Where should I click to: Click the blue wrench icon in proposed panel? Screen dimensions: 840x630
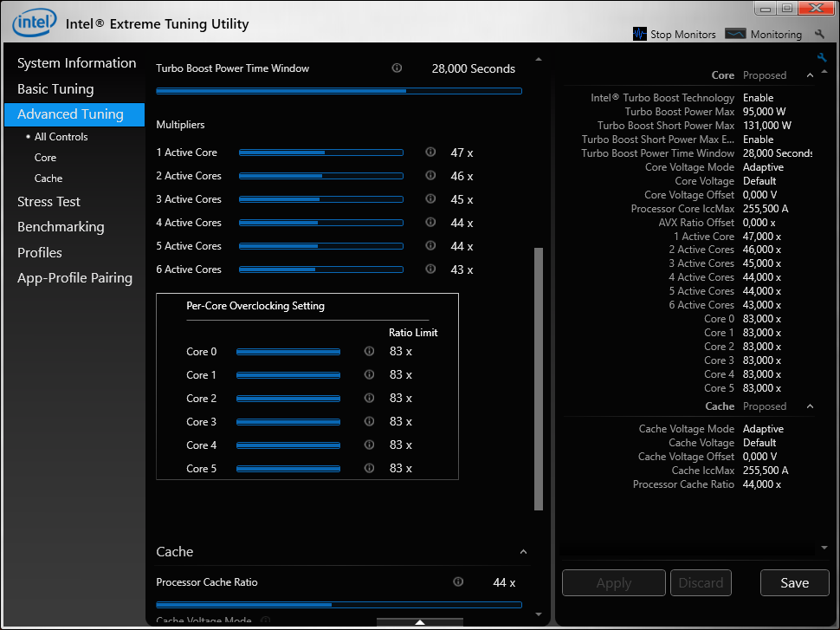(822, 57)
